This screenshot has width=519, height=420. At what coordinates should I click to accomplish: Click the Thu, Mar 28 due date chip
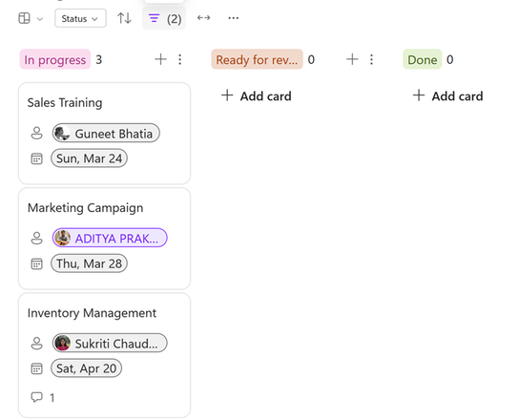(89, 263)
